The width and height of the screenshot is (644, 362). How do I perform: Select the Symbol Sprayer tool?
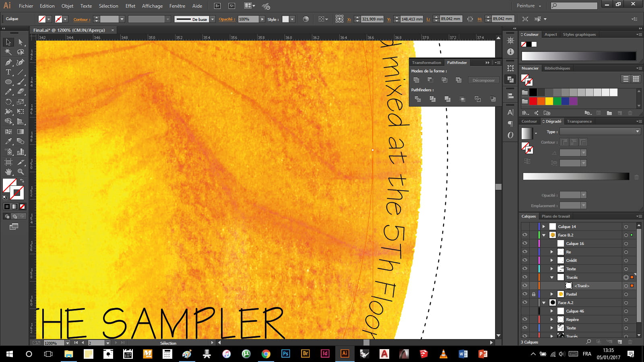(8, 152)
